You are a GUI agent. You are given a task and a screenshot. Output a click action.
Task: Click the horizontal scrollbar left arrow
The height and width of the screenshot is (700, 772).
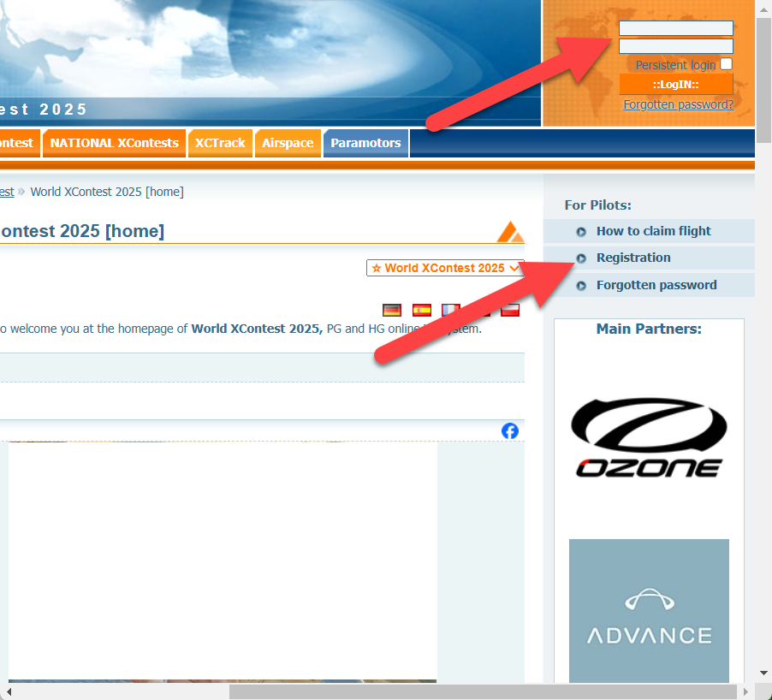click(x=9, y=691)
